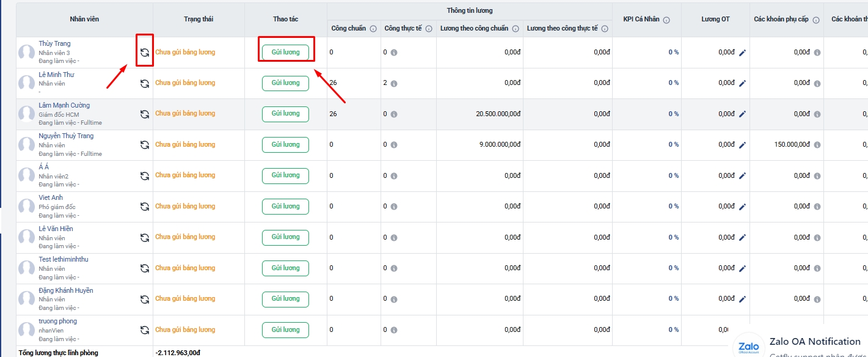Click avatar of Á Á employee
868x357 pixels.
point(27,175)
